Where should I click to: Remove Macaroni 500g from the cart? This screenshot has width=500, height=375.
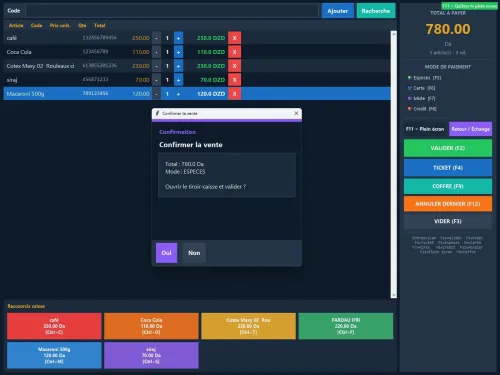[234, 94]
